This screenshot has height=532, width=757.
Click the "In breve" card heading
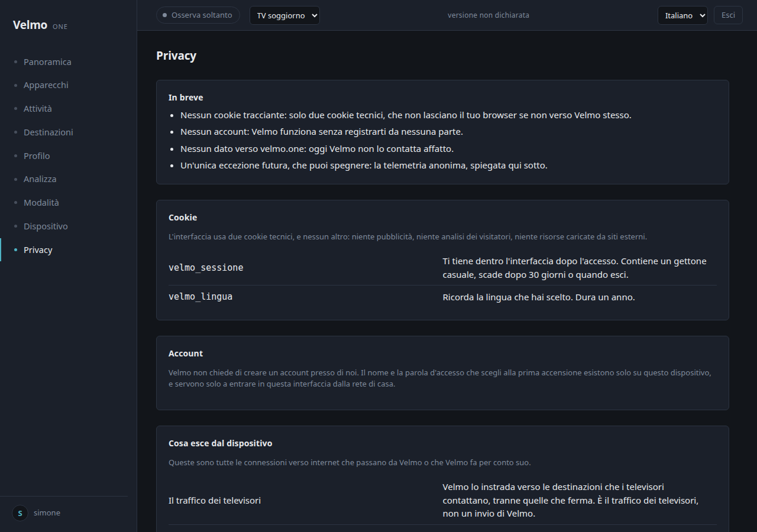(x=186, y=98)
